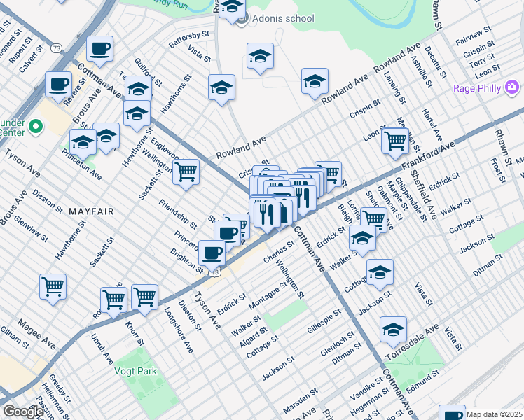
Task: Click the Rage Philly label
Action: click(477, 88)
